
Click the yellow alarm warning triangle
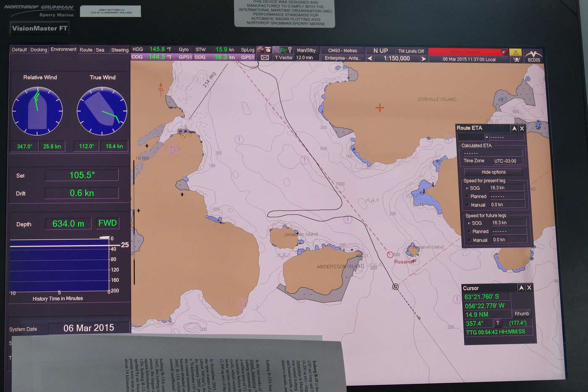[516, 52]
